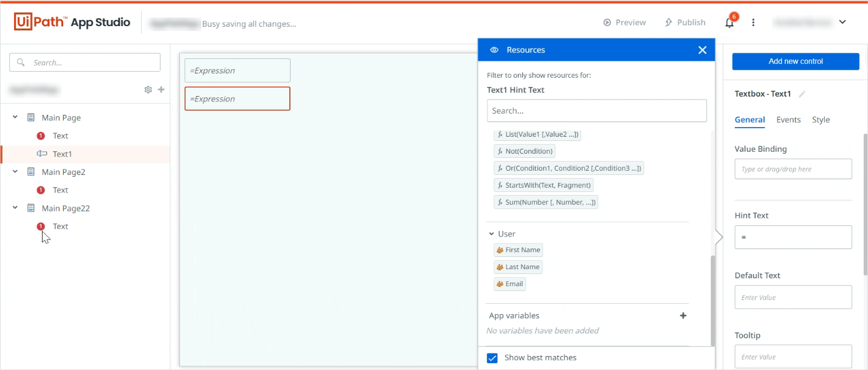Image resolution: width=868 pixels, height=370 pixels.
Task: Select the Text1 item in the tree
Action: pyautogui.click(x=62, y=154)
